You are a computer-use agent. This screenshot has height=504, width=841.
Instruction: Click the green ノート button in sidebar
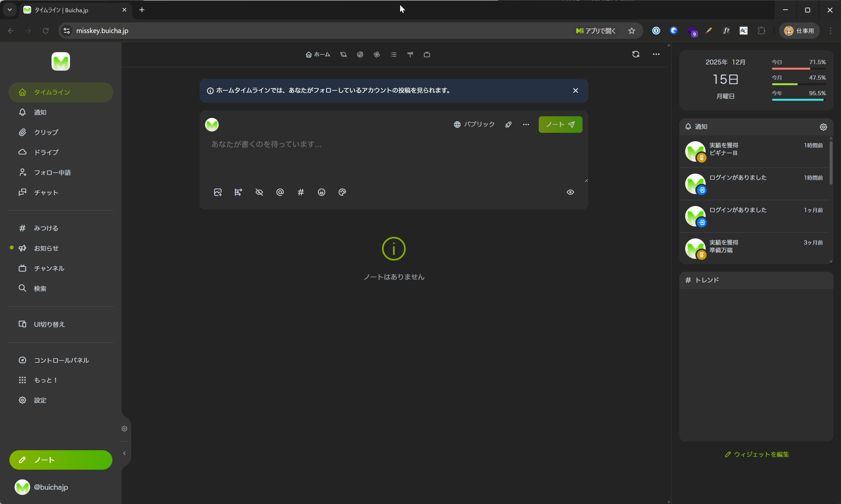pos(61,460)
